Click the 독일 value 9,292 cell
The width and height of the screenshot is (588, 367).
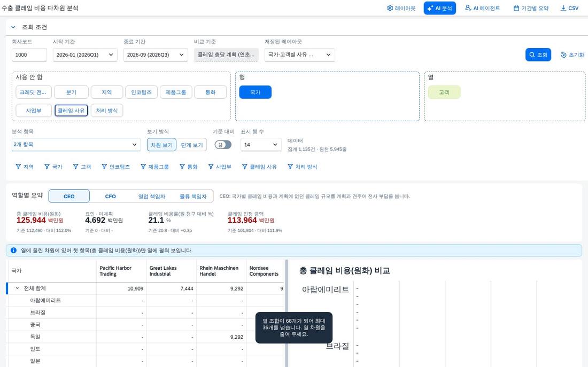pos(221,337)
